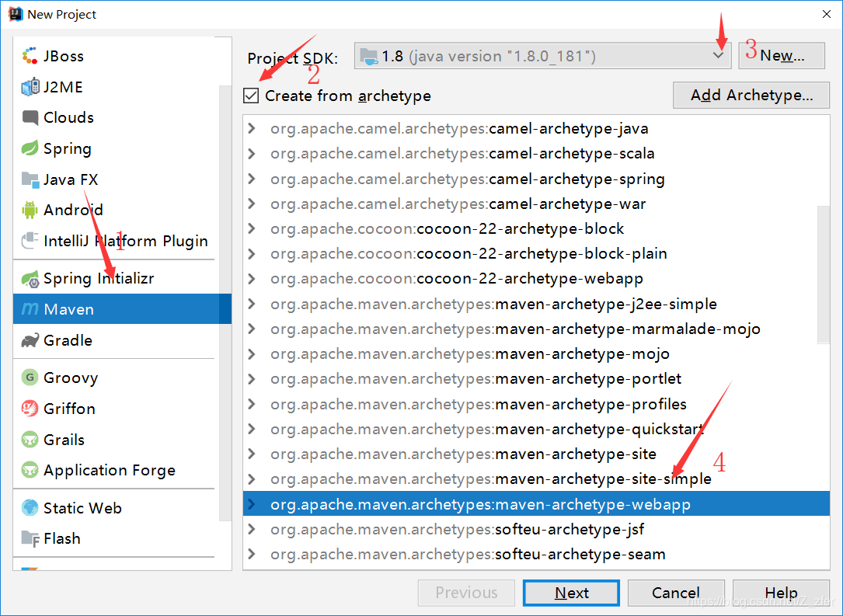Viewport: 843px width, 616px height.
Task: Select IntelliJ Platform Plugin project type
Action: pyautogui.click(x=116, y=241)
